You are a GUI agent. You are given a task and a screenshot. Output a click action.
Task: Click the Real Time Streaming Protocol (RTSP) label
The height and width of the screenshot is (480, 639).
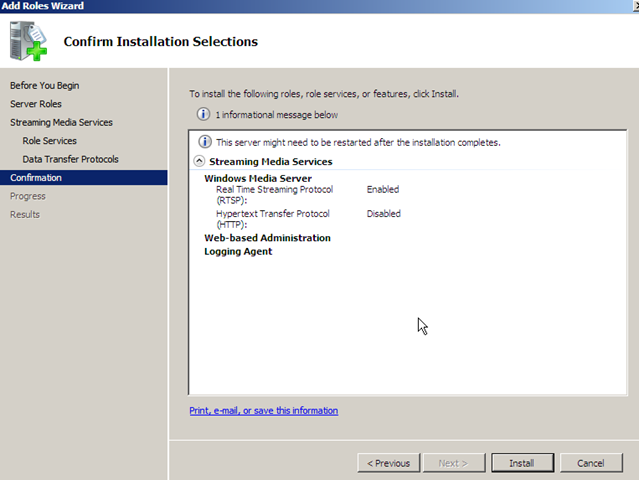coord(274,195)
